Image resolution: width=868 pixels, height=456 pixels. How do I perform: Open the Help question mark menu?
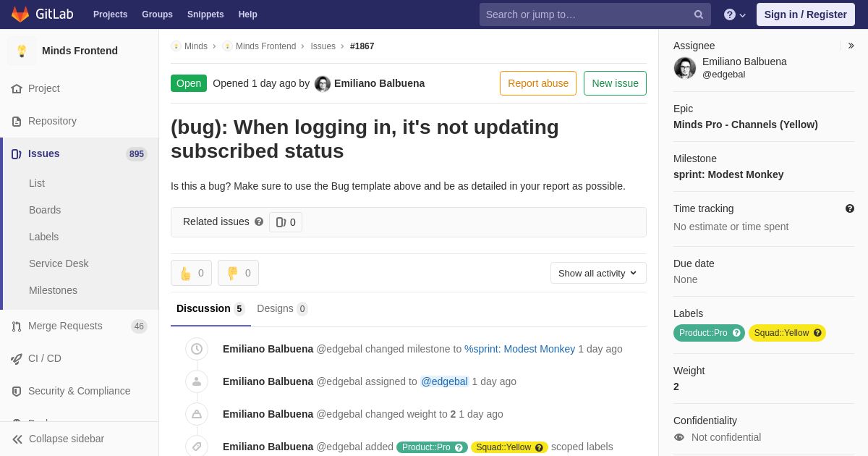click(735, 14)
